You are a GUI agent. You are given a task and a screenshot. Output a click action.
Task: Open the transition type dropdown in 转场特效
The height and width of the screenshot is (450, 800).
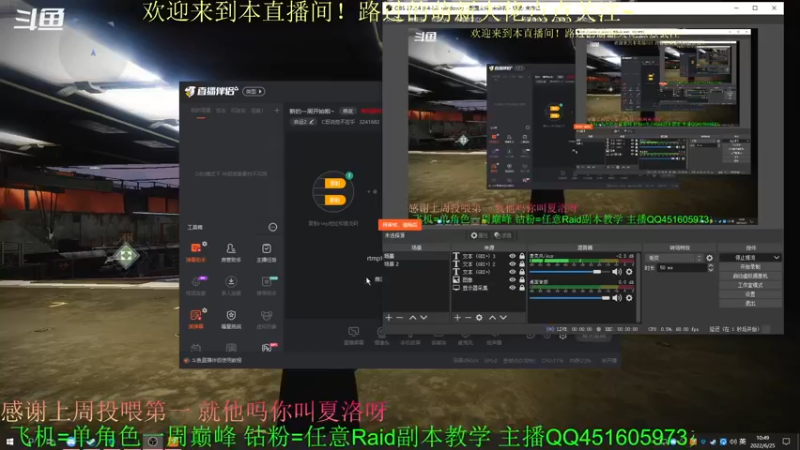[674, 258]
